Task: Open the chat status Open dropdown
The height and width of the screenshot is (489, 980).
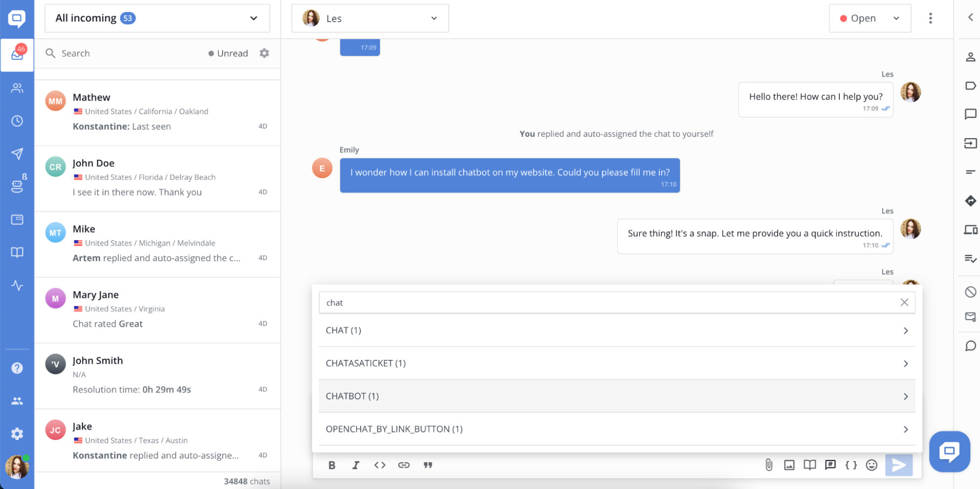Action: [x=869, y=18]
